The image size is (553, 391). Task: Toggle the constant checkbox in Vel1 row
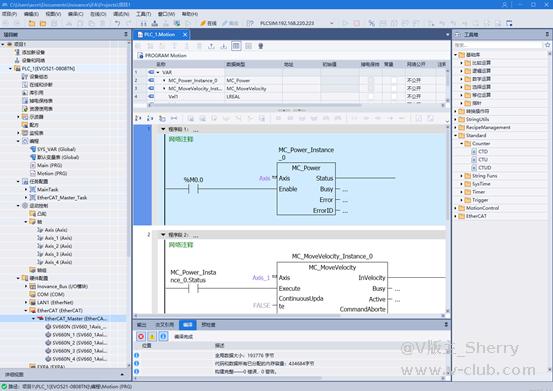coord(394,96)
